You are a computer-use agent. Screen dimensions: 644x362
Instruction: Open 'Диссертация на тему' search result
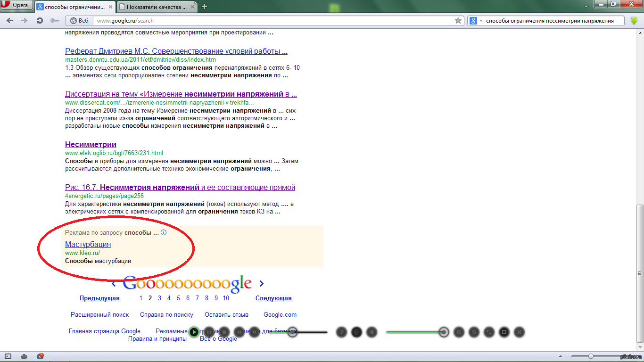pyautogui.click(x=181, y=94)
